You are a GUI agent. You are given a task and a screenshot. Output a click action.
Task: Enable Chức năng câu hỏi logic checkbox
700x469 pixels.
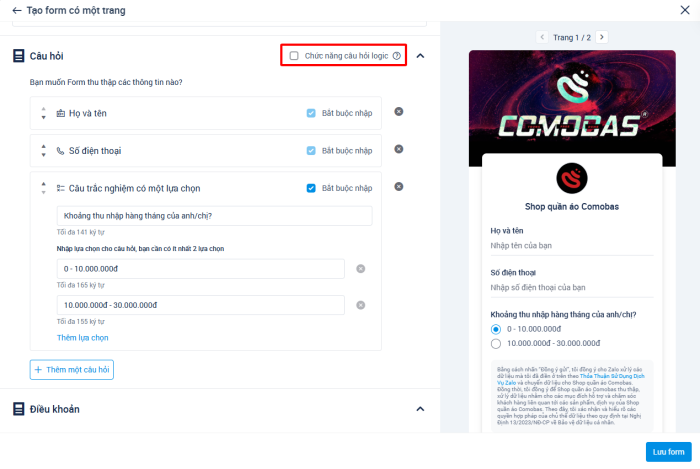pyautogui.click(x=294, y=56)
